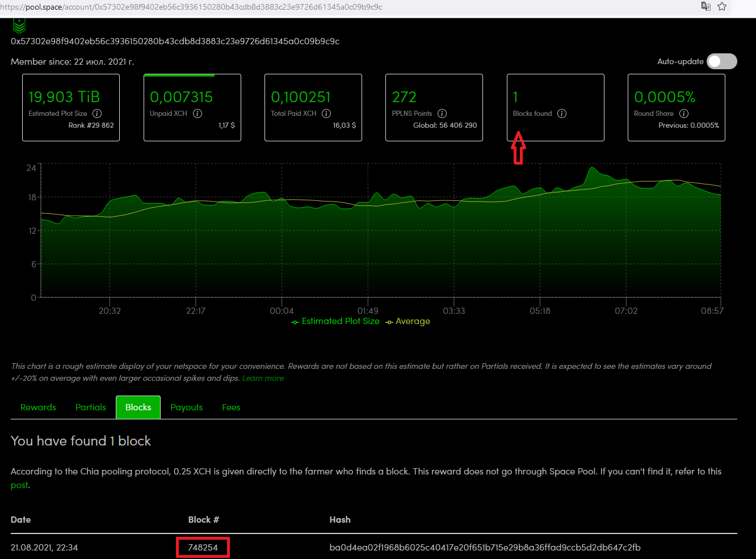Switch to the Fees tab
The image size is (756, 559).
click(231, 407)
